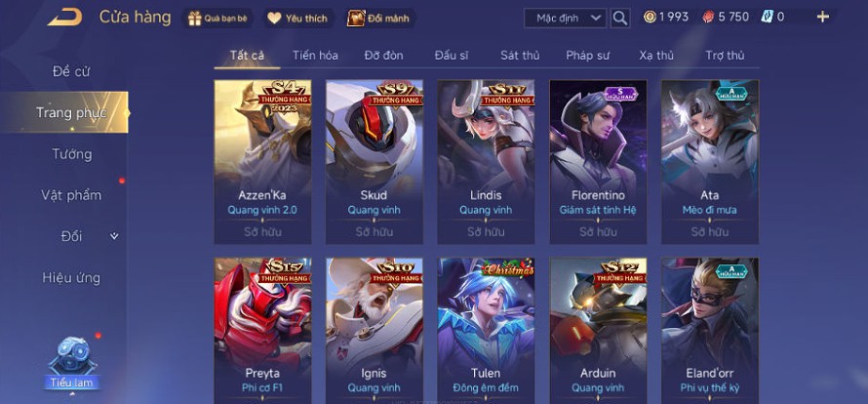868x404 pixels.
Task: Open the search magnifier icon
Action: 620,19
